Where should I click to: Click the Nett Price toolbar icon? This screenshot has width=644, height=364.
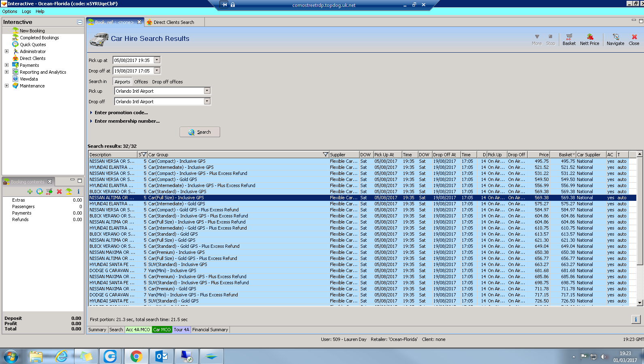coord(589,39)
